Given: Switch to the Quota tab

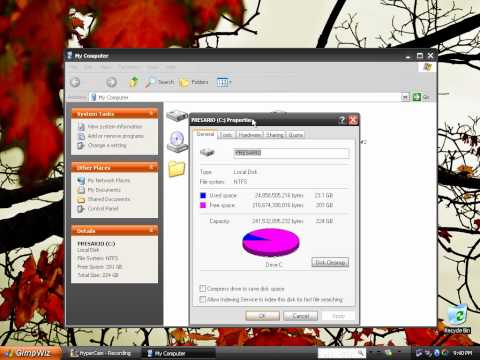Looking at the screenshot, I should click(x=295, y=135).
